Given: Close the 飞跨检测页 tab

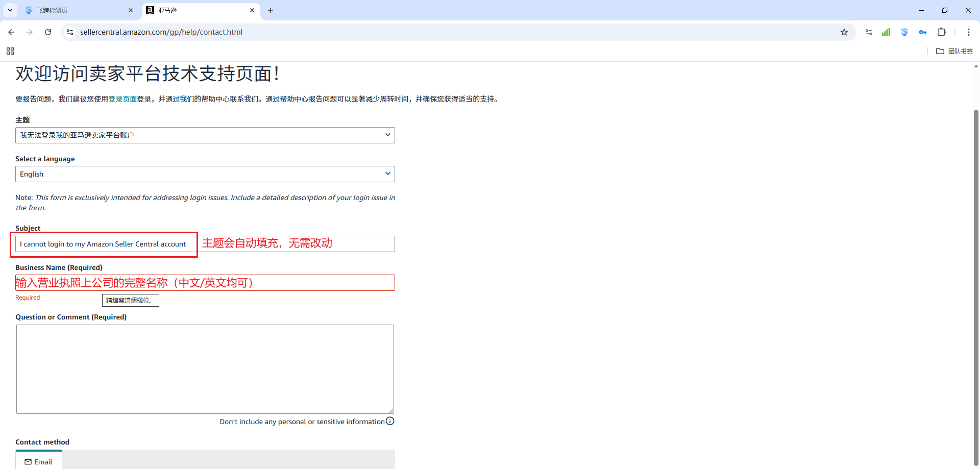Looking at the screenshot, I should click(x=131, y=10).
